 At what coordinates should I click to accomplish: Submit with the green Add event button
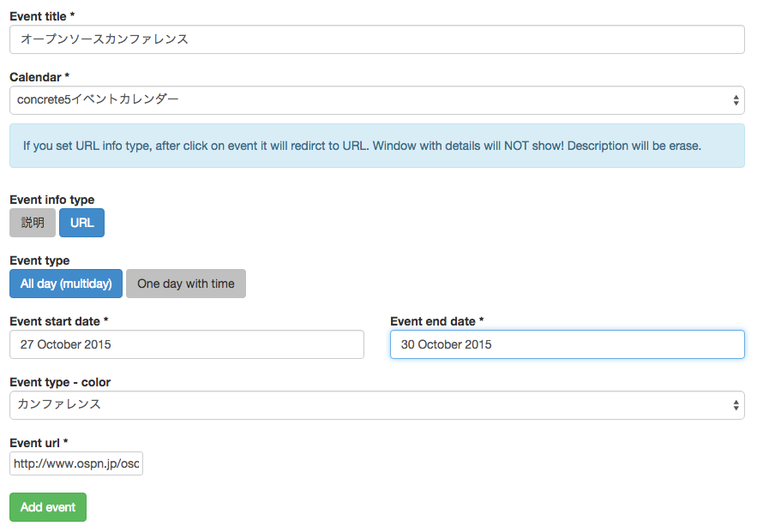click(48, 507)
